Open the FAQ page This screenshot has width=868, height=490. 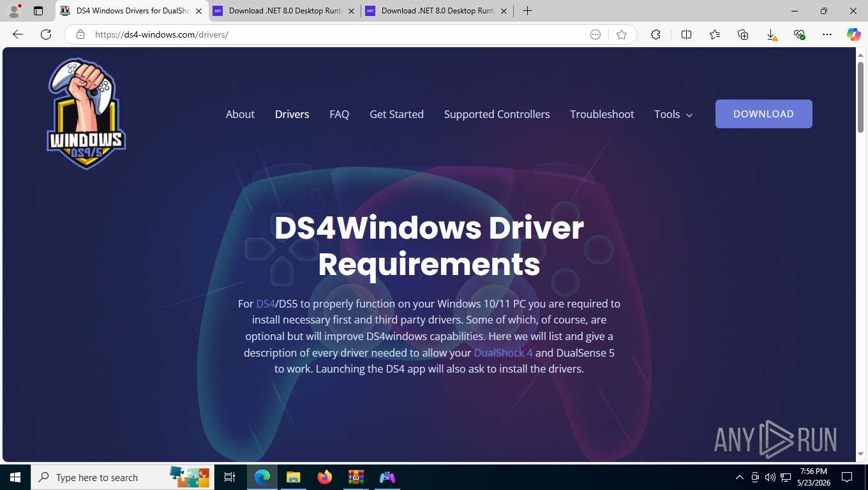pos(339,114)
